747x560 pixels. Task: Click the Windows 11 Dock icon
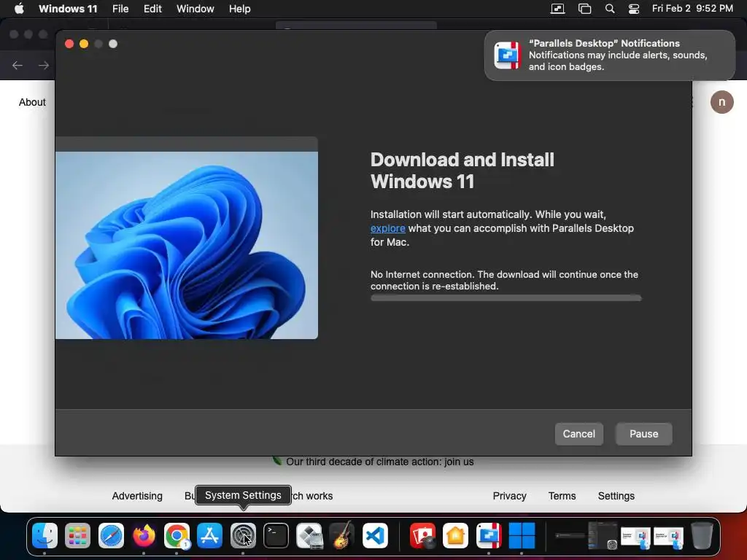pyautogui.click(x=522, y=535)
